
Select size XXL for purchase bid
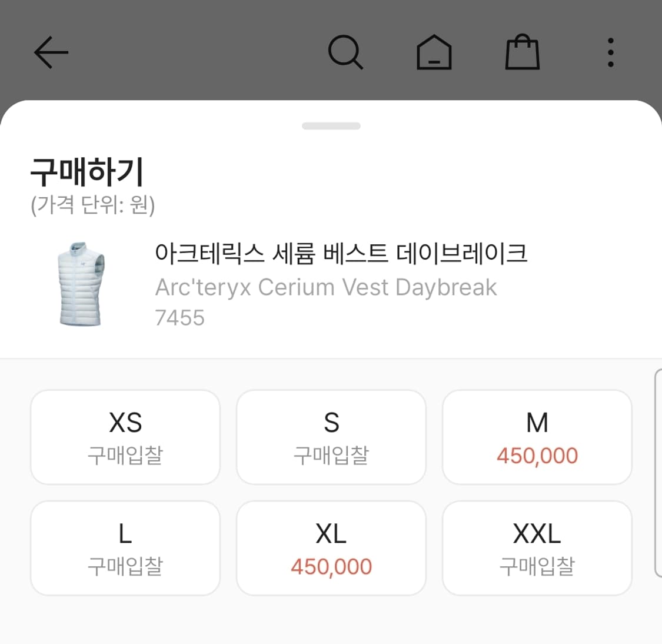tap(537, 547)
